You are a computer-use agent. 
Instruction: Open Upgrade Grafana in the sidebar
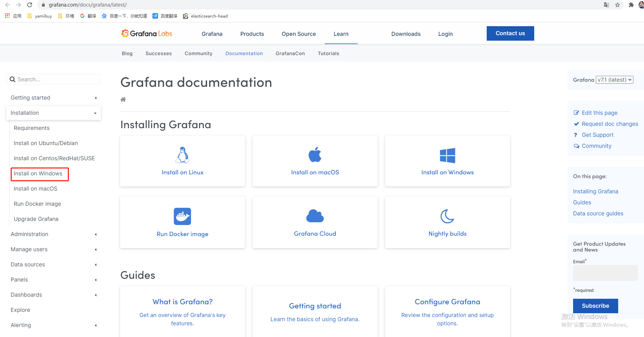click(36, 219)
